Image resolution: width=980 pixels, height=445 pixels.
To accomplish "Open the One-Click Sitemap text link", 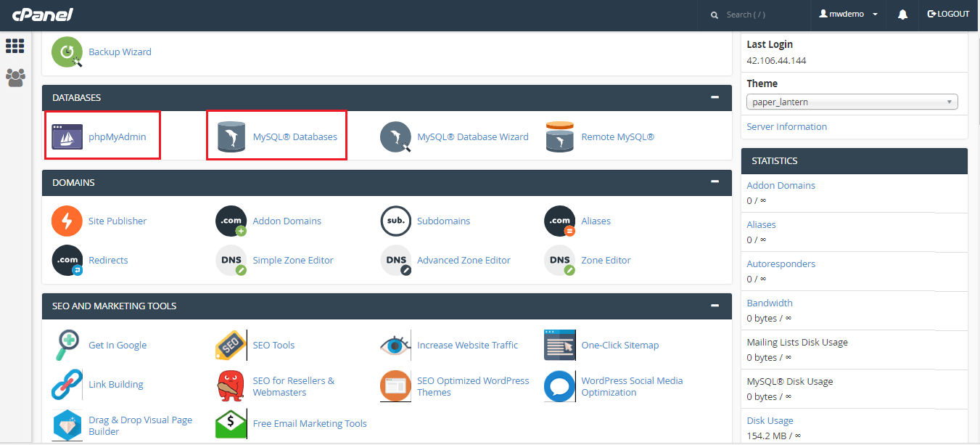I will [620, 345].
